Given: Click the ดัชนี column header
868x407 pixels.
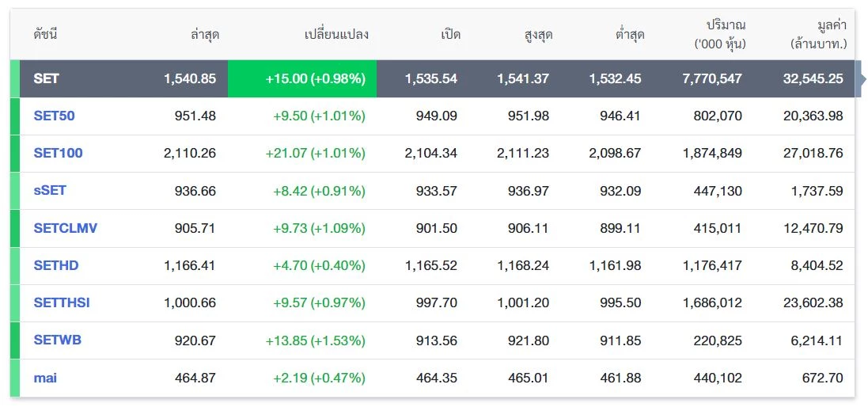Looking at the screenshot, I should pyautogui.click(x=45, y=34).
